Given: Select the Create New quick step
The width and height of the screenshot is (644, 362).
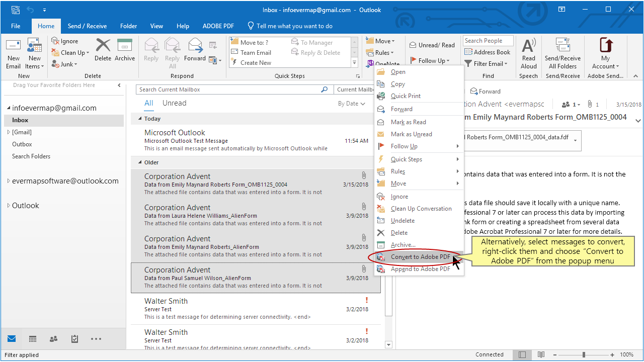Looking at the screenshot, I should click(251, 63).
